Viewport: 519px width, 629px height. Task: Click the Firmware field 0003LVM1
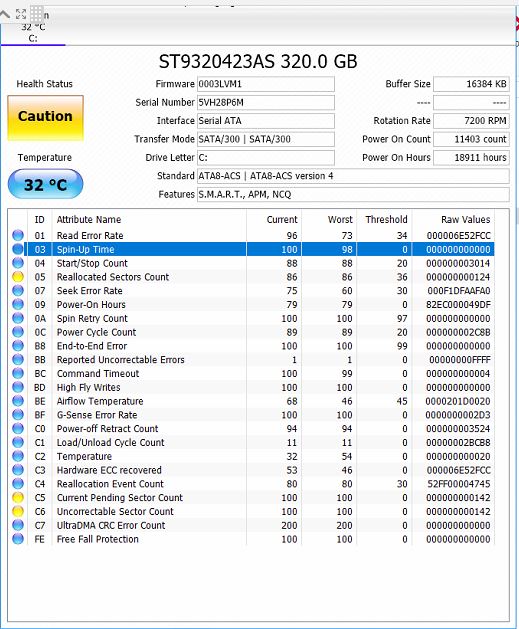tap(266, 84)
